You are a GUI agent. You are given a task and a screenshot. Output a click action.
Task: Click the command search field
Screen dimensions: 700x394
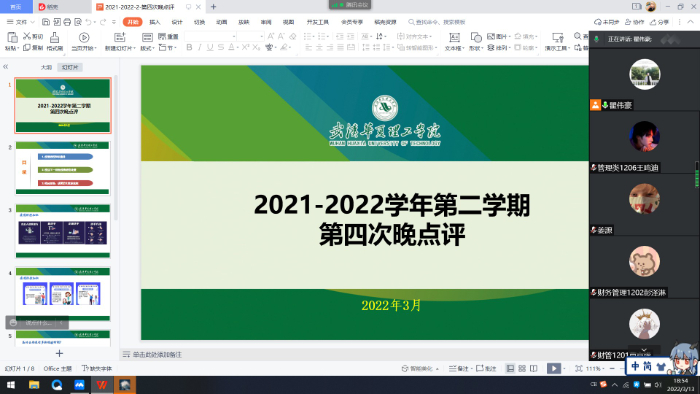(x=436, y=22)
